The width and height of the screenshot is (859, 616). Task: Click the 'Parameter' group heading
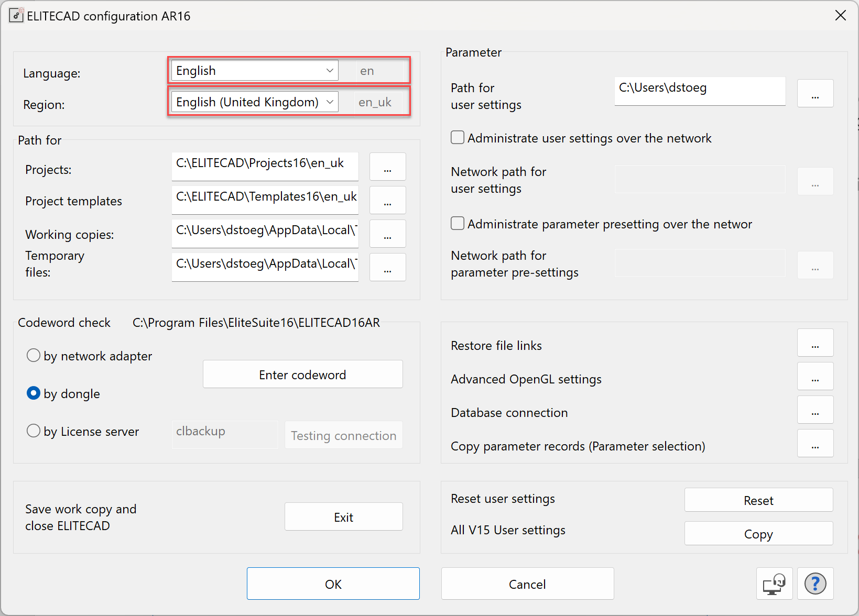[473, 52]
